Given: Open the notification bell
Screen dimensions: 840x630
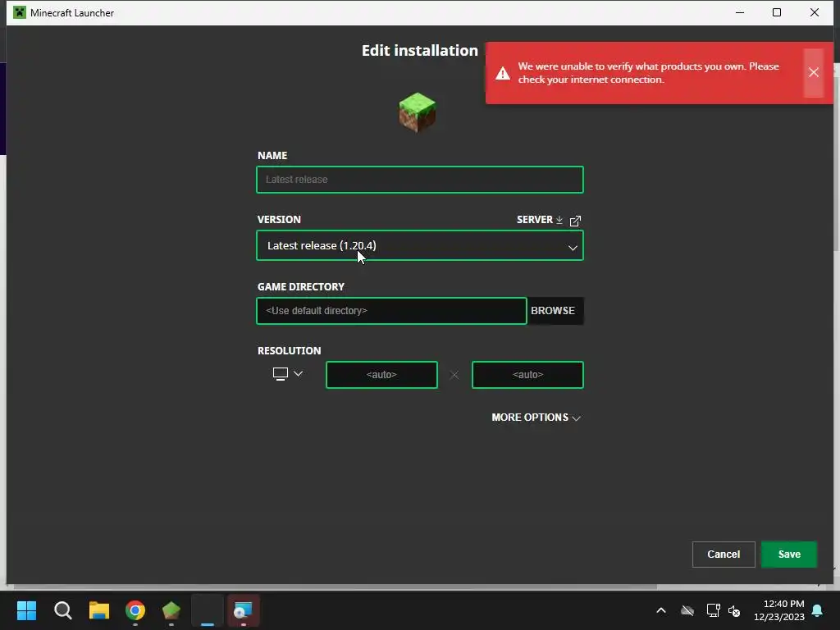Looking at the screenshot, I should pos(818,610).
